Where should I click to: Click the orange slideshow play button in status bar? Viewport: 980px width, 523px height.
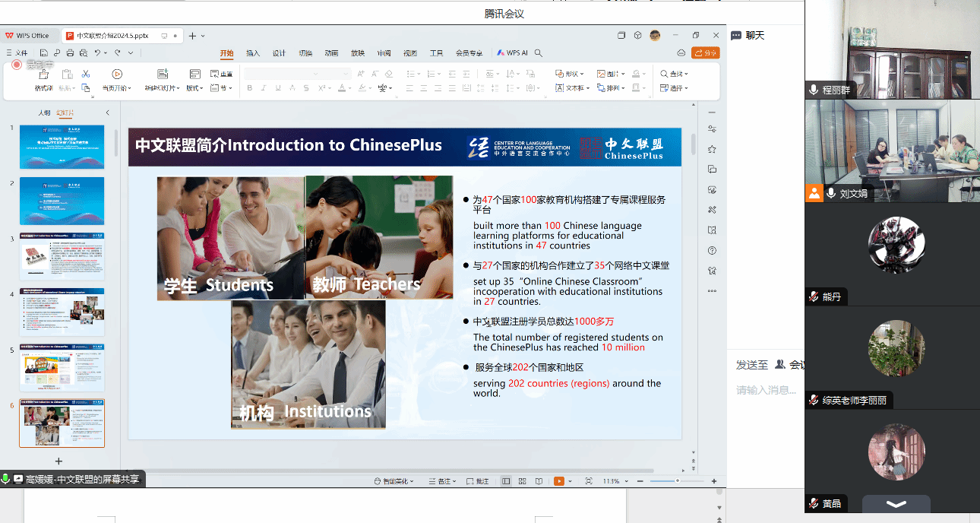coord(559,481)
